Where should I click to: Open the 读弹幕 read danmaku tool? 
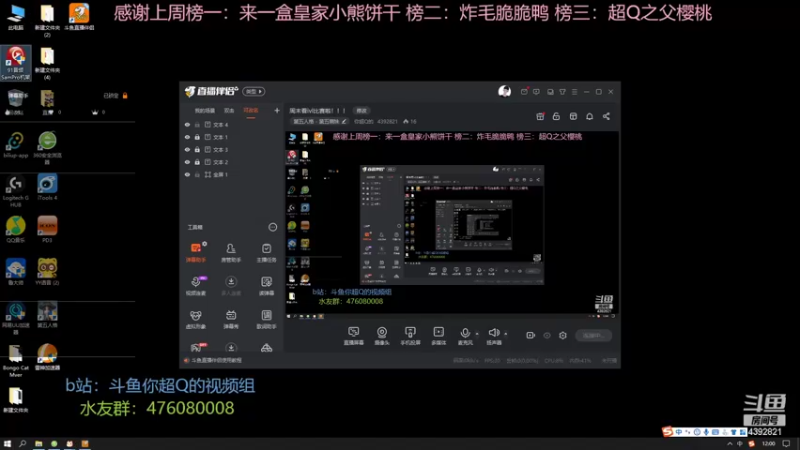point(266,286)
